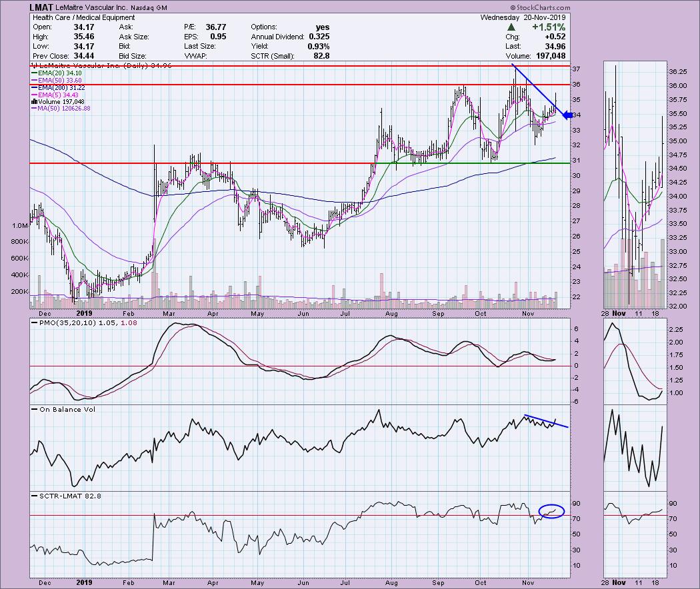Image resolution: width=700 pixels, height=589 pixels.
Task: Click the Last price 34.96
Action: (555, 47)
